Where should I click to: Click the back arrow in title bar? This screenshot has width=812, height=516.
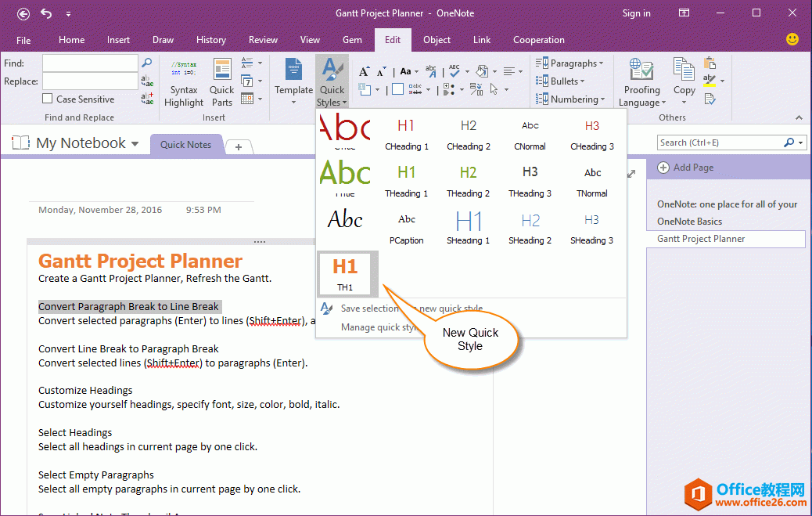pos(23,14)
